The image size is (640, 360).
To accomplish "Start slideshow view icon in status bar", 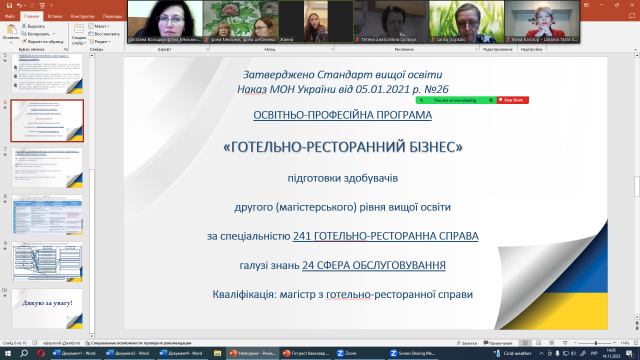I will point(565,343).
